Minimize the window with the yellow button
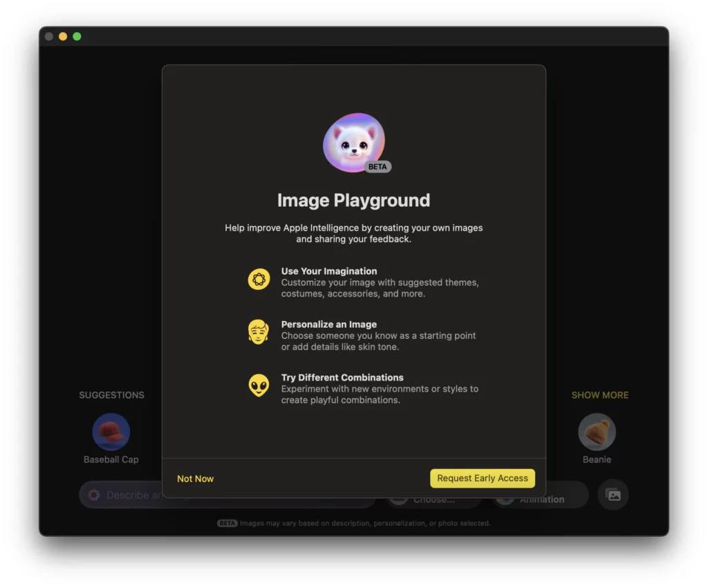This screenshot has width=708, height=588. 63,36
